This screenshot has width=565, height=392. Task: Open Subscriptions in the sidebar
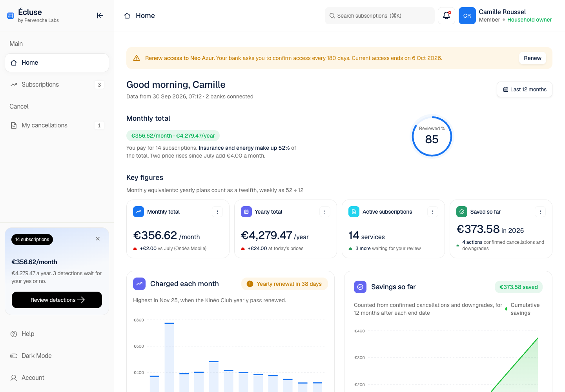pyautogui.click(x=57, y=85)
